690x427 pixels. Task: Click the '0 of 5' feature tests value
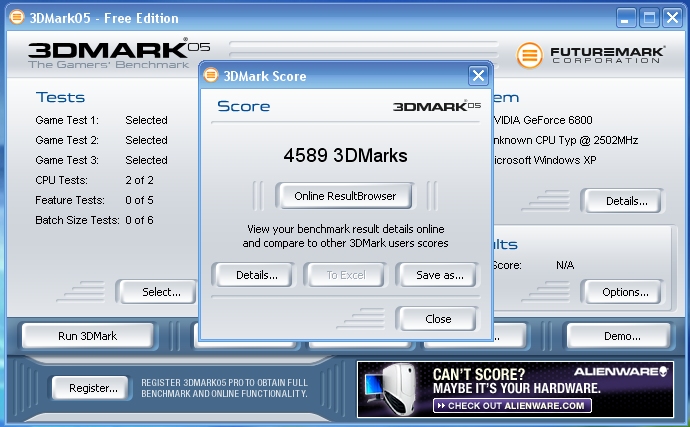tap(139, 200)
